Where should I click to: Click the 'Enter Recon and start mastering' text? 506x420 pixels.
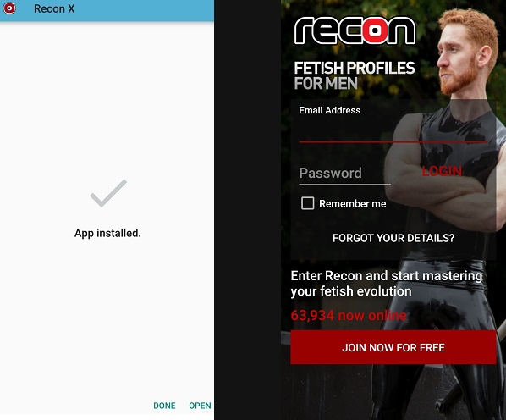387,276
